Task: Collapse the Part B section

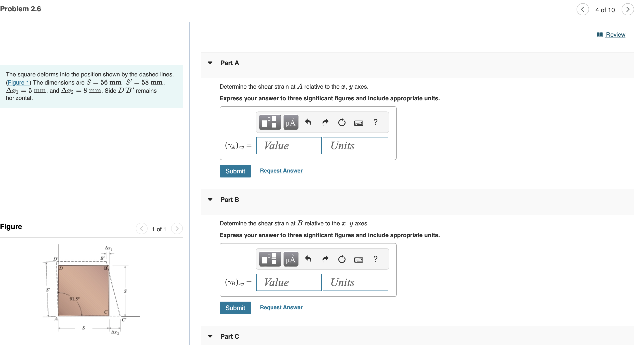Action: pos(210,199)
